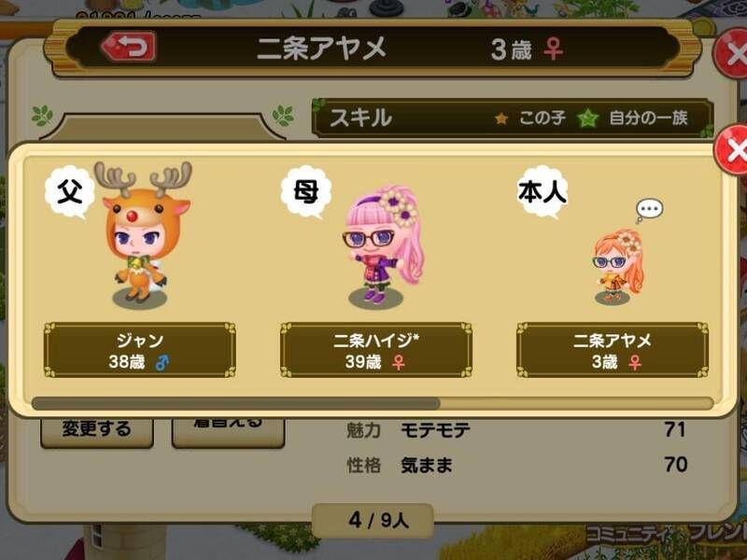The image size is (747, 560).
Task: Tap the orange star この子 legend
Action: (x=529, y=118)
